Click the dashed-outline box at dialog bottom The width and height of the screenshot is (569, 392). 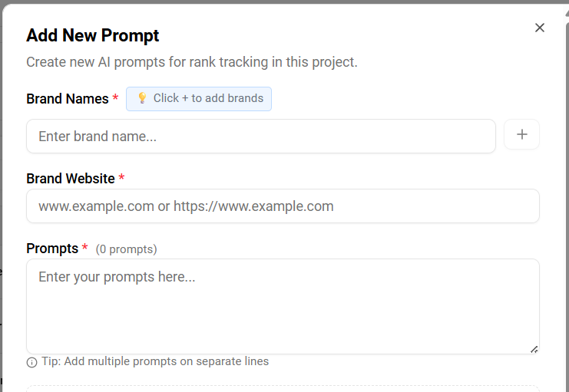[x=283, y=389]
